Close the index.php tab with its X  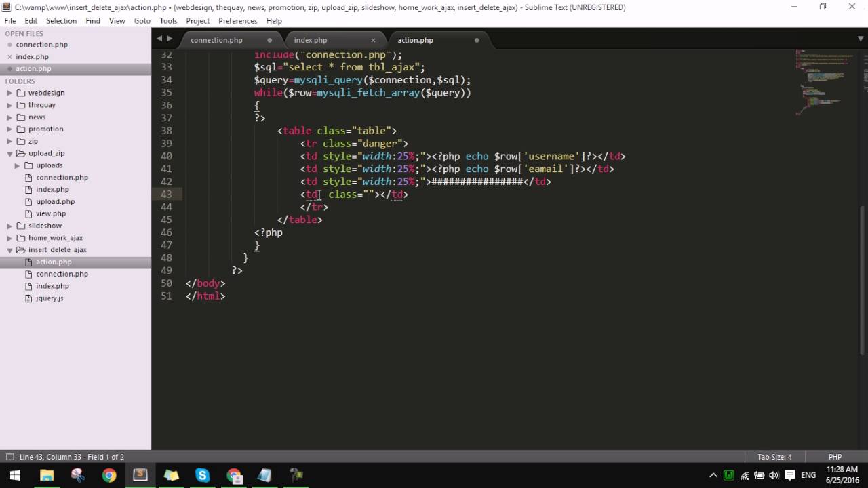373,40
